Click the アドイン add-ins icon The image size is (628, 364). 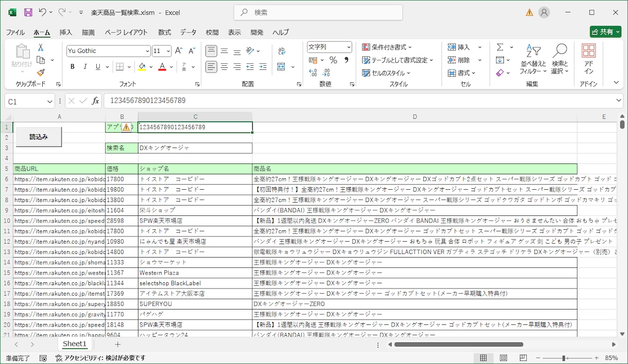589,60
